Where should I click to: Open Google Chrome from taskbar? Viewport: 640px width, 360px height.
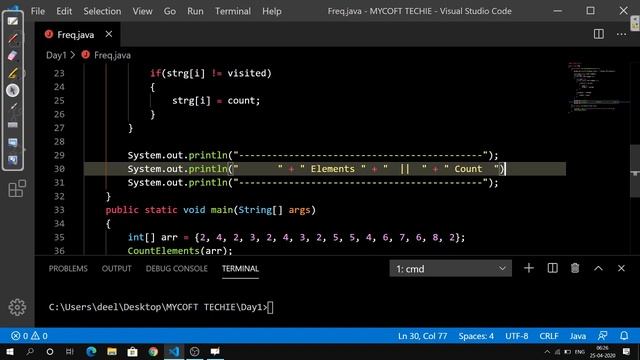[153, 351]
